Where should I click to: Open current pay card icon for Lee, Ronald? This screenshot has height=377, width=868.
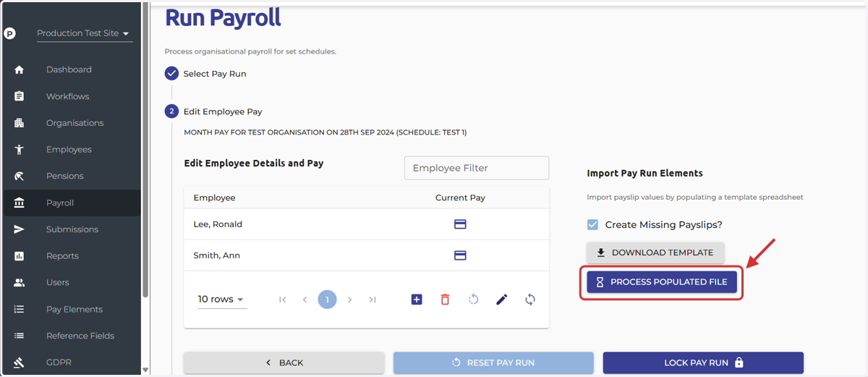[x=460, y=224]
